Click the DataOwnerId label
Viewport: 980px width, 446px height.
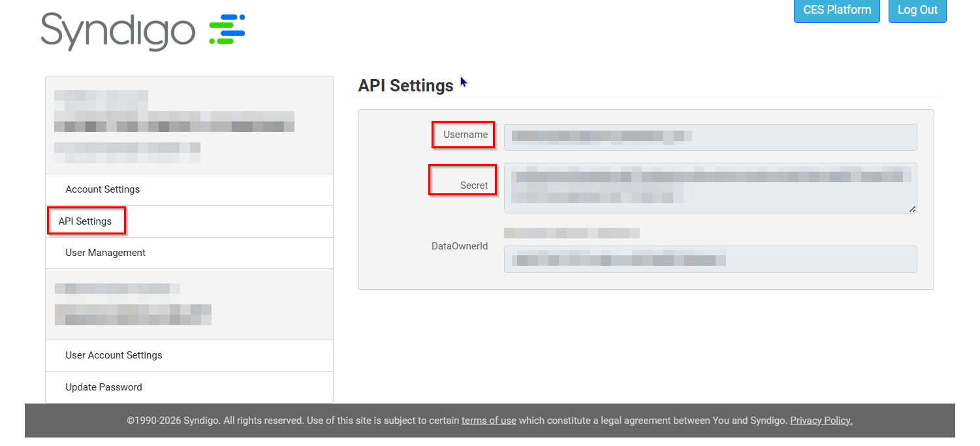tap(460, 246)
